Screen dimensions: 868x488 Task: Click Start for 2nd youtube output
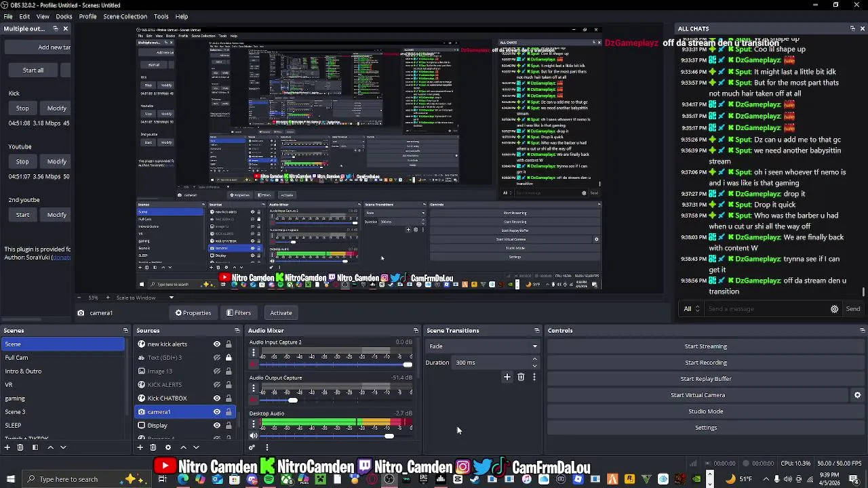(x=22, y=215)
